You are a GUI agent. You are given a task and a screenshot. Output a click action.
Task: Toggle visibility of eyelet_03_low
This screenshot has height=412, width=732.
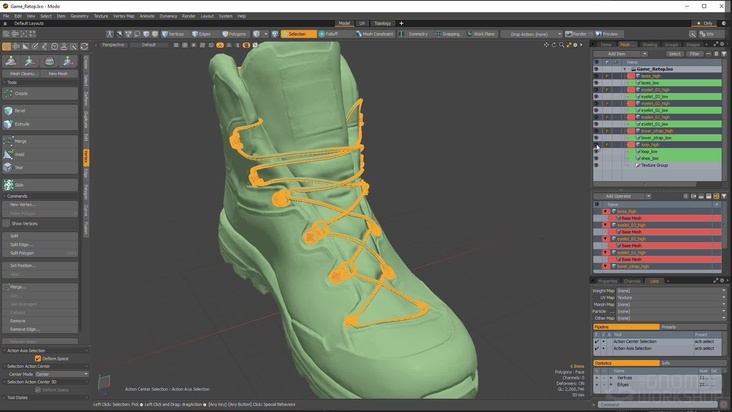click(596, 97)
